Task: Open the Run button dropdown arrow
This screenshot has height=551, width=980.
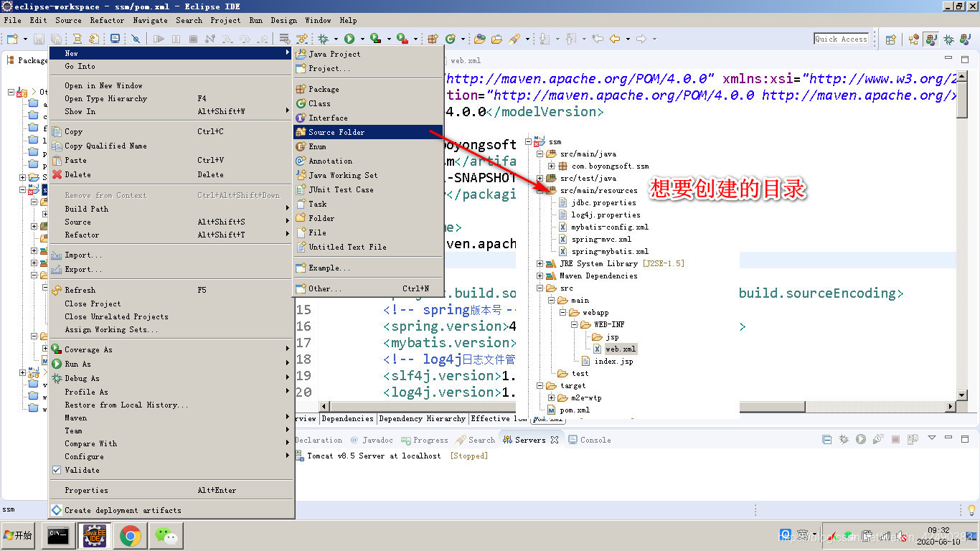Action: coord(362,39)
